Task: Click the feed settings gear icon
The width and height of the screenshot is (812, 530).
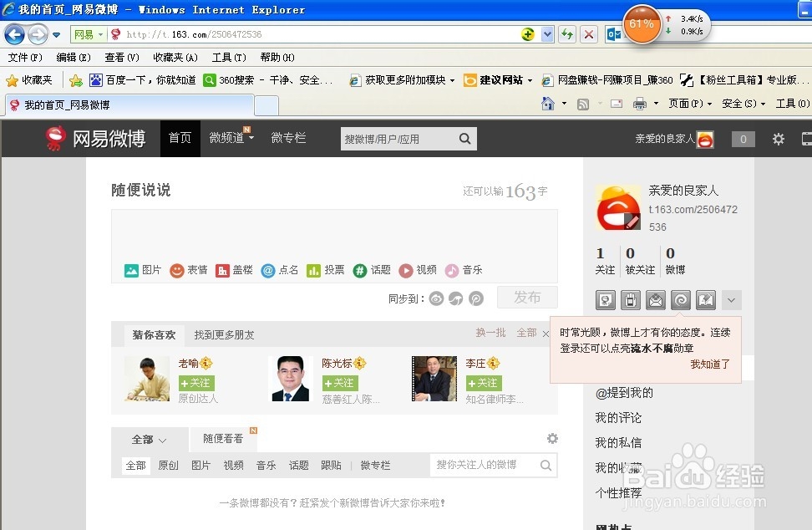Action: pyautogui.click(x=552, y=439)
